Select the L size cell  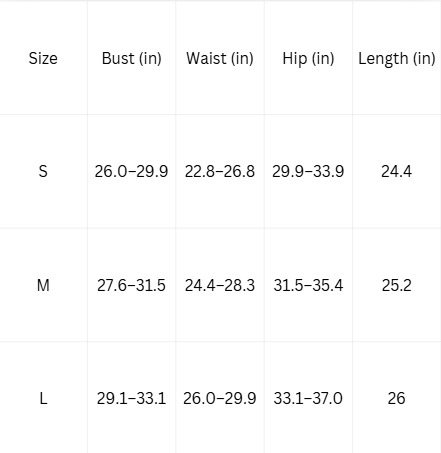point(43,398)
